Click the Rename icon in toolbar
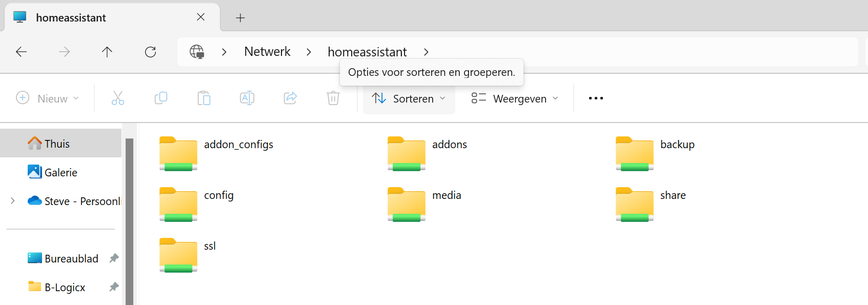Image resolution: width=868 pixels, height=305 pixels. tap(247, 98)
